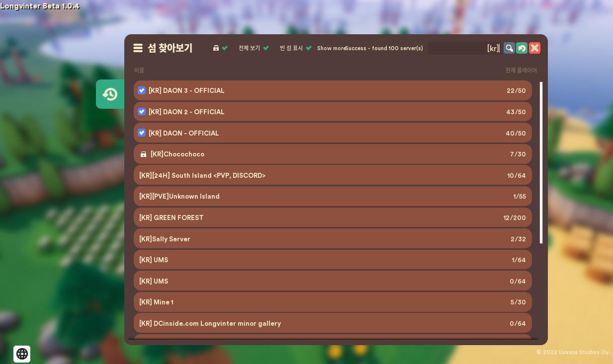Image resolution: width=613 pixels, height=364 pixels.
Task: Click Show more to load more servers
Action: point(331,48)
